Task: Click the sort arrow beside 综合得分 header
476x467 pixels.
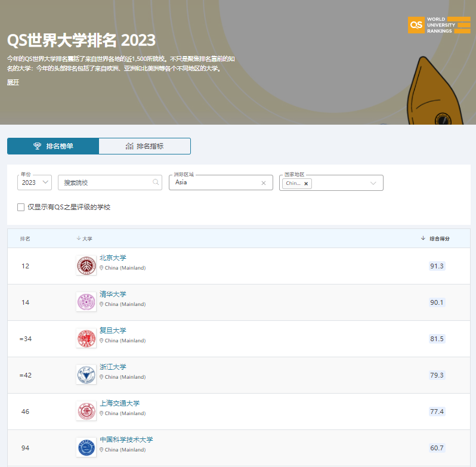Action: 423,238
